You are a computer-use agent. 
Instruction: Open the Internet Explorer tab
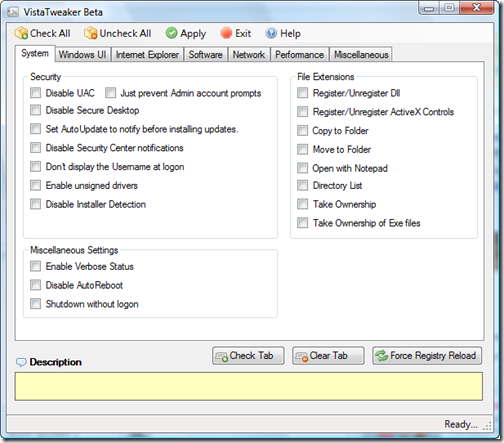tap(147, 55)
